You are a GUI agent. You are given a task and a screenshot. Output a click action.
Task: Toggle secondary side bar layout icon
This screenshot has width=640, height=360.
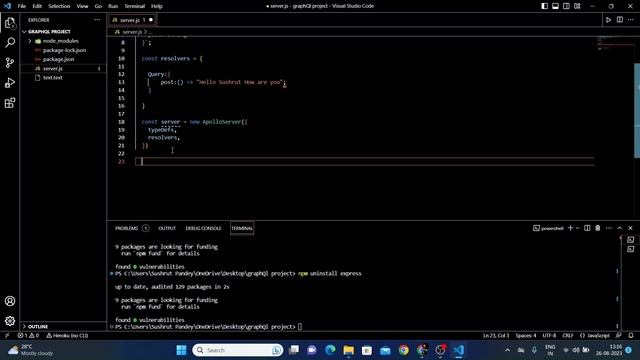(567, 6)
